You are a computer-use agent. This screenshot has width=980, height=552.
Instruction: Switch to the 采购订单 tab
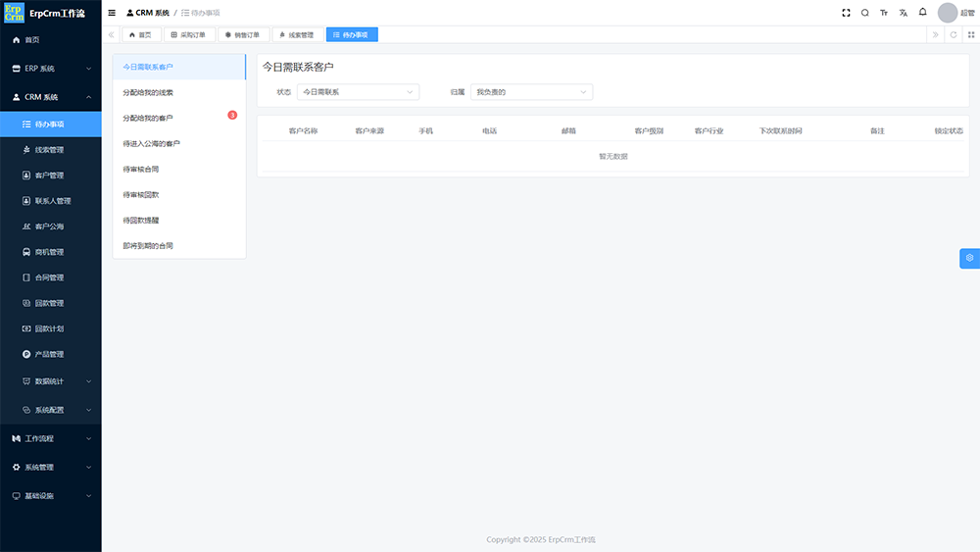coord(188,34)
